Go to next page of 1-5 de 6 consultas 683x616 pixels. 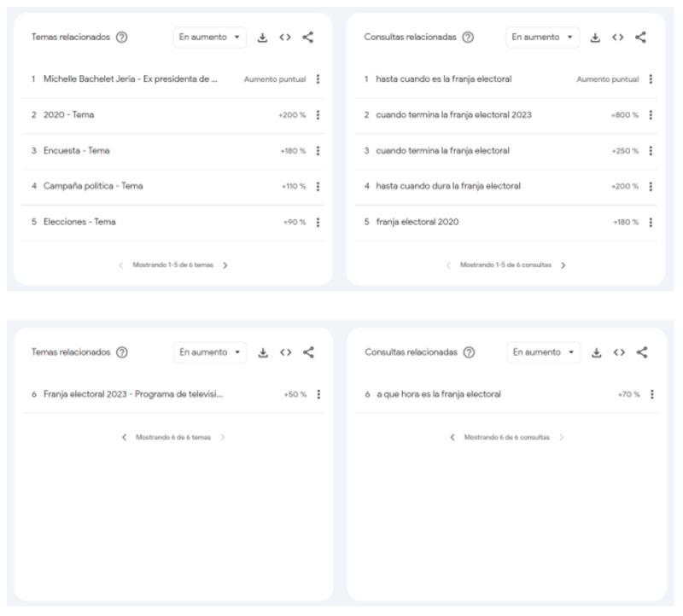[x=563, y=265]
